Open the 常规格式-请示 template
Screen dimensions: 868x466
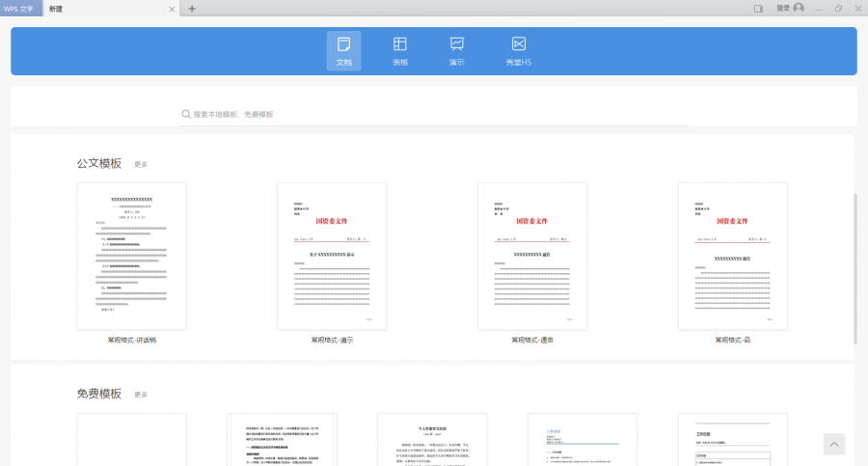pos(332,257)
